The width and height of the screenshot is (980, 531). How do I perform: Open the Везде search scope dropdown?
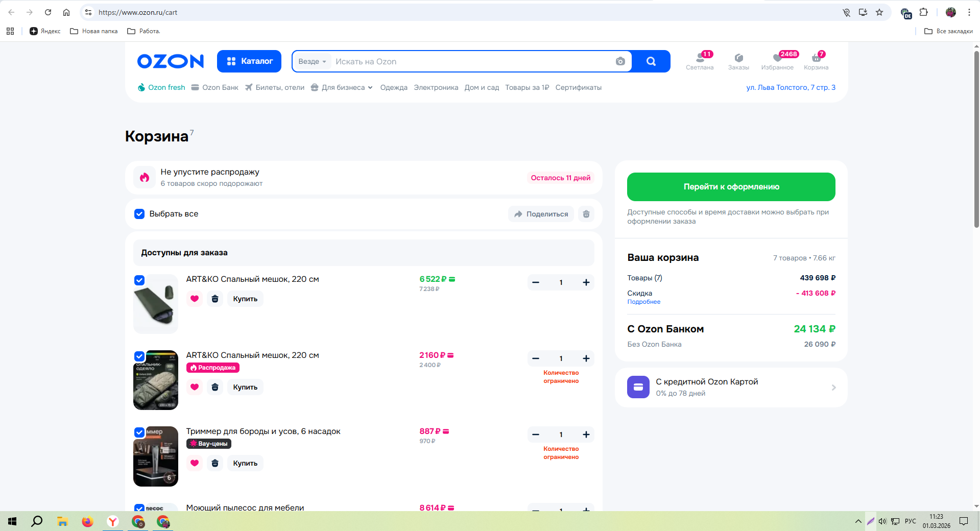pyautogui.click(x=312, y=61)
